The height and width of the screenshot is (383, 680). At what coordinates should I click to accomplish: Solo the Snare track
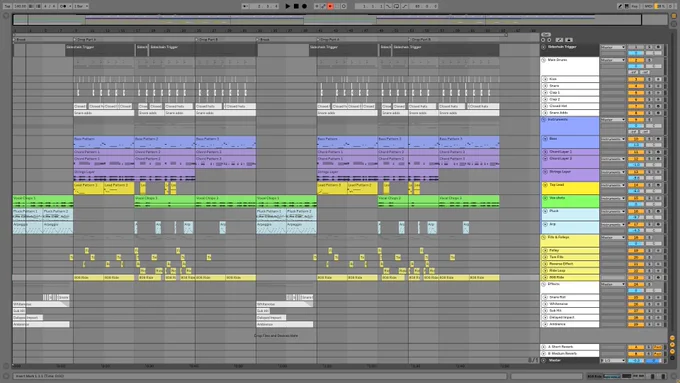click(x=649, y=86)
